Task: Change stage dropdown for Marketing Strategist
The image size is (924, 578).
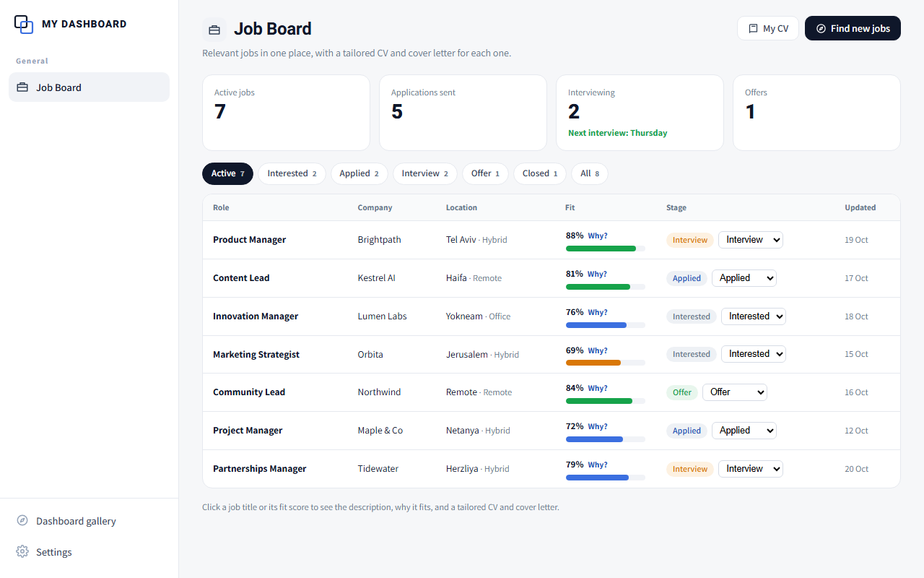Action: click(754, 354)
